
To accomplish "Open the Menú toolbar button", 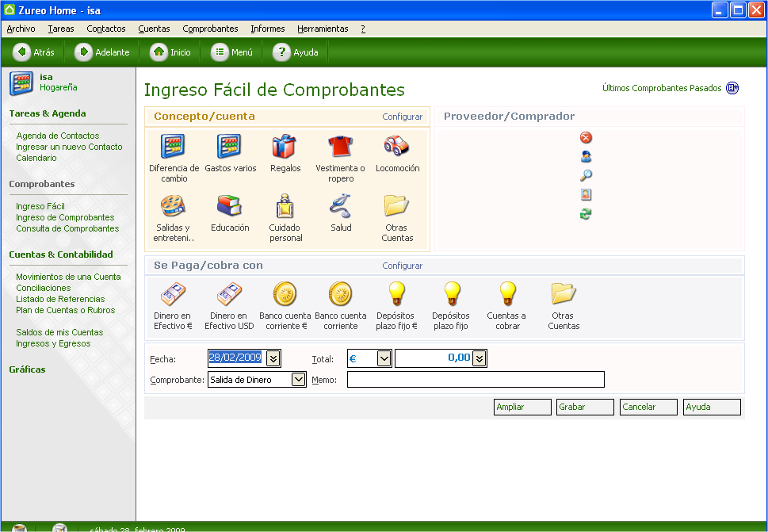I will click(231, 52).
